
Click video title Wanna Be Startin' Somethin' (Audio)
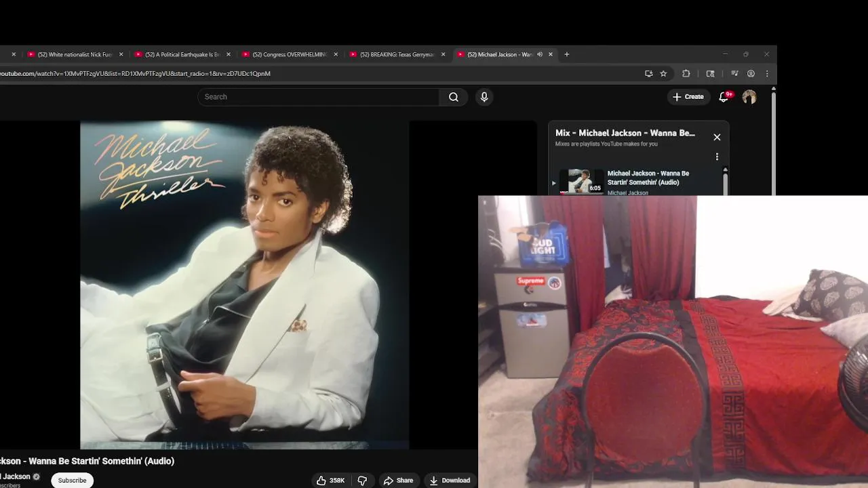click(x=87, y=461)
